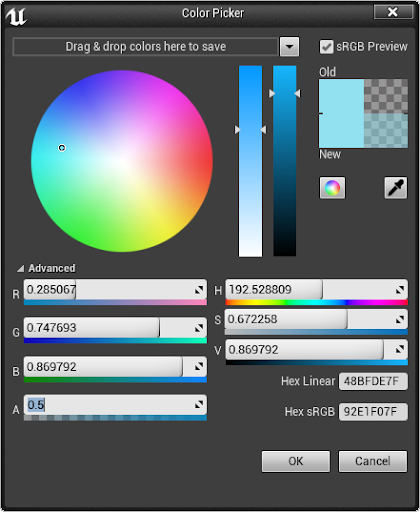Click the Cancel button
Image resolution: width=420 pixels, height=512 pixels.
pyautogui.click(x=373, y=461)
